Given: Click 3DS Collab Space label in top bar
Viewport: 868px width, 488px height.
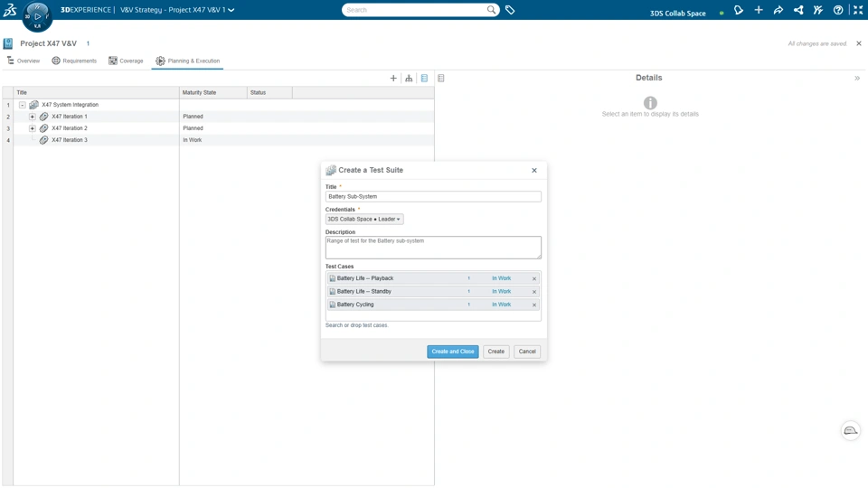Looking at the screenshot, I should [x=677, y=14].
